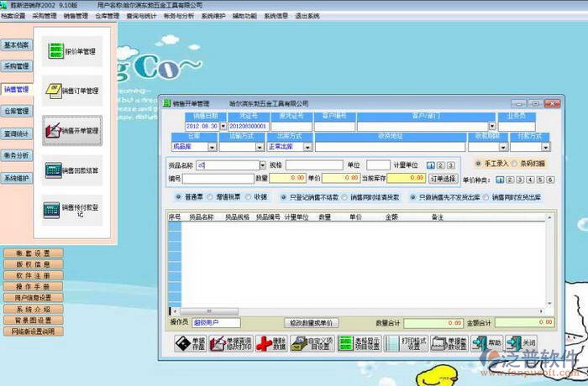Click 单据存盘 save icon button
588x386 pixels.
(x=192, y=343)
